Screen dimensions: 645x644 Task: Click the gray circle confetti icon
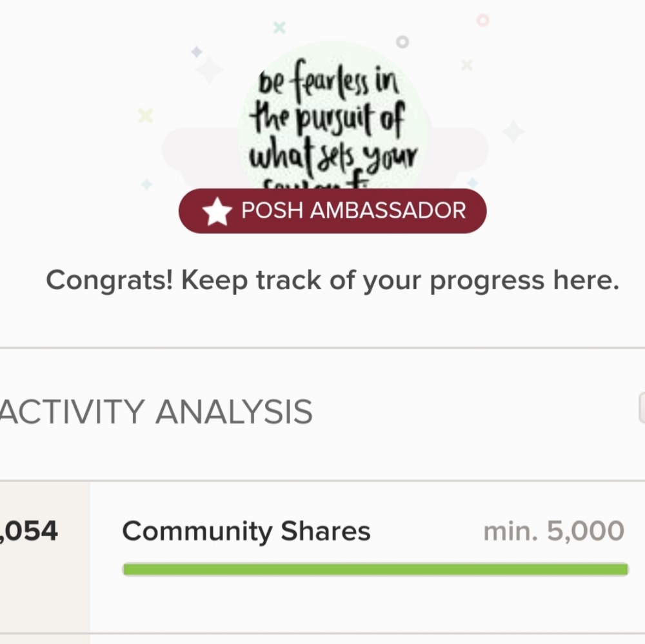point(402,42)
